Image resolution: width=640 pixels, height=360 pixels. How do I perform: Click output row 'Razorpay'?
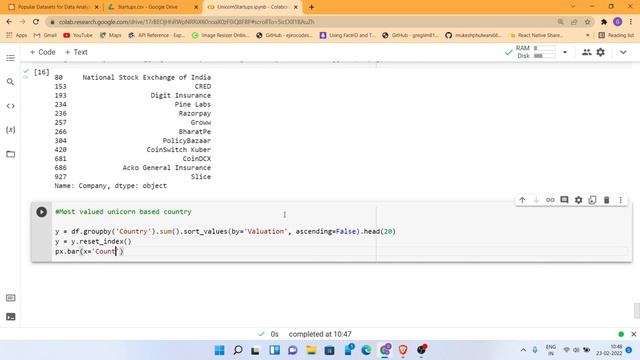[x=195, y=113]
